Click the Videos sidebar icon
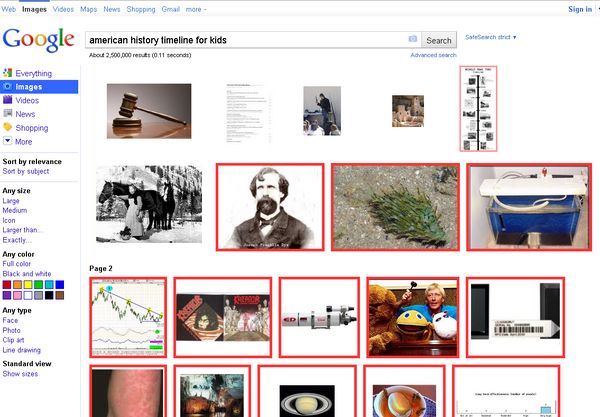The height and width of the screenshot is (417, 600). 7,100
